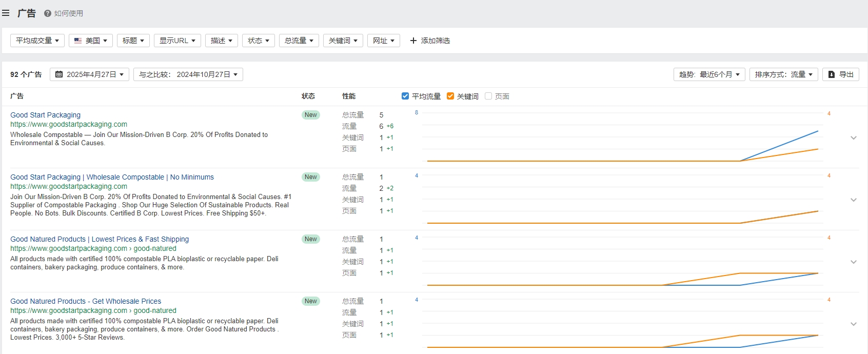The image size is (868, 354).
Task: Open Good Natured Products | Lowest Prices link
Action: click(100, 239)
